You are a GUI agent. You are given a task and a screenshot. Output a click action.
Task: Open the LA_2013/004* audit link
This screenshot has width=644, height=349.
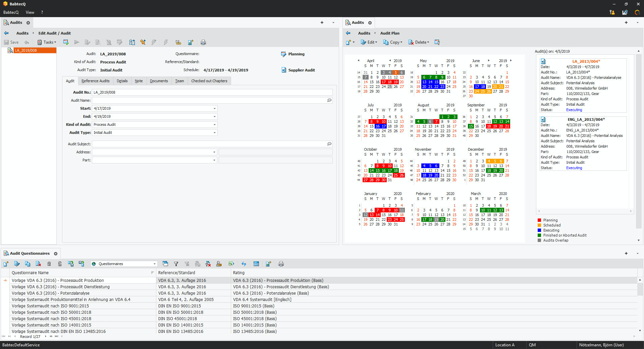pos(586,61)
